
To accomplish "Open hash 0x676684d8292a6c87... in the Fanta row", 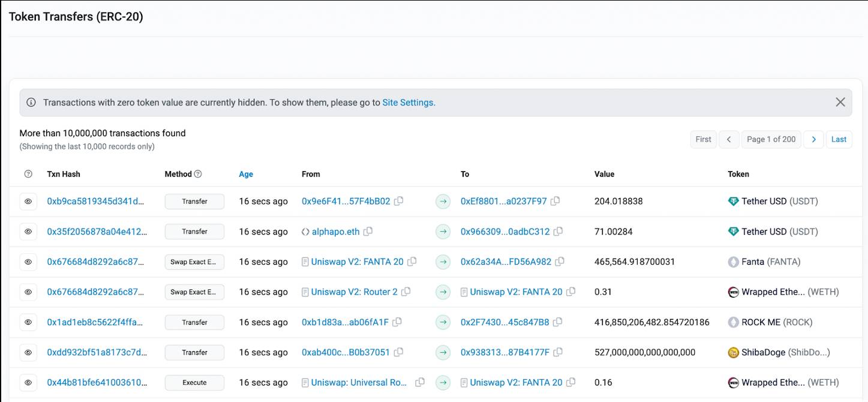I will tap(96, 262).
